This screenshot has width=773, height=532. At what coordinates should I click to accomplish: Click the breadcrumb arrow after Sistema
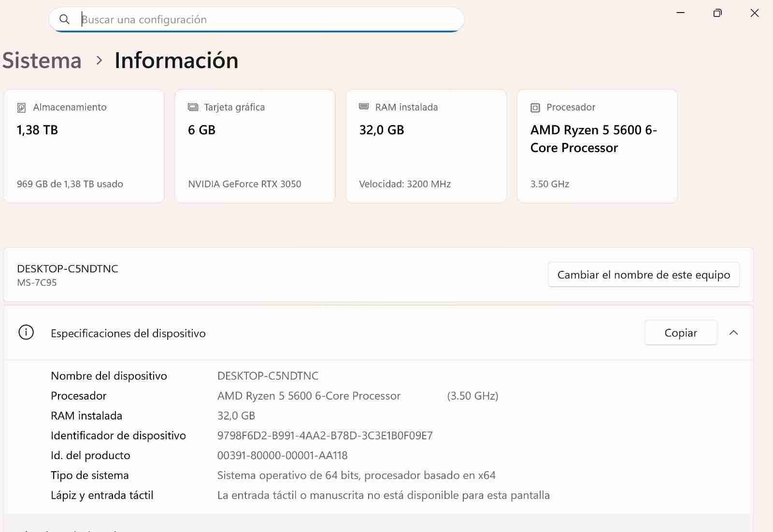(99, 60)
